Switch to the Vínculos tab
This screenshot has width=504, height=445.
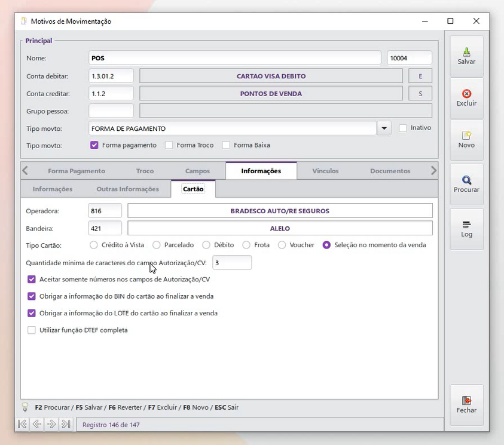click(325, 171)
